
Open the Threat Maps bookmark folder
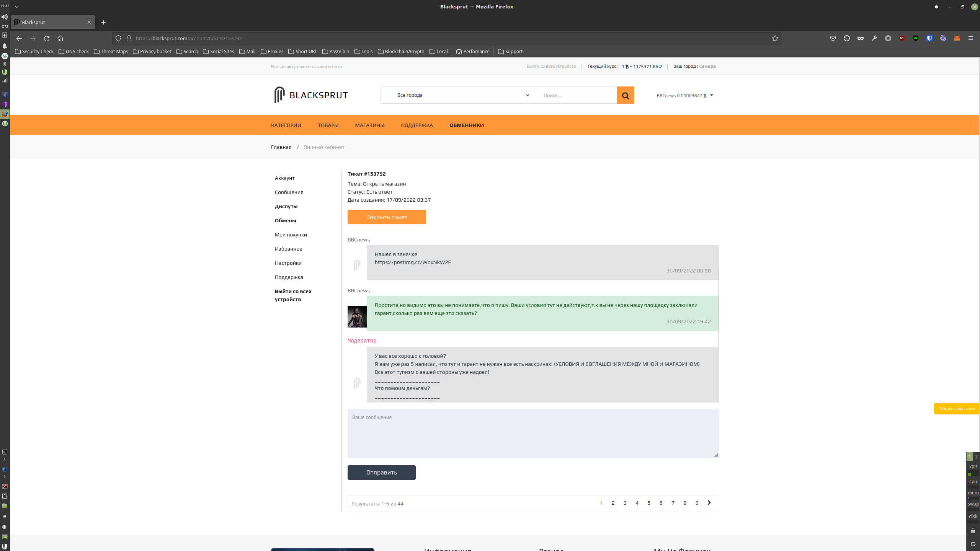pos(111,51)
